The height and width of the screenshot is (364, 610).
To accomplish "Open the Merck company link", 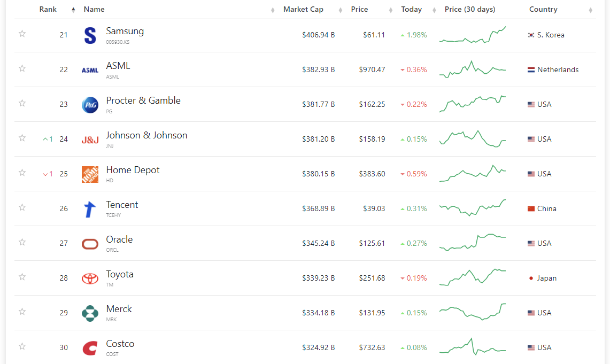I will coord(119,309).
